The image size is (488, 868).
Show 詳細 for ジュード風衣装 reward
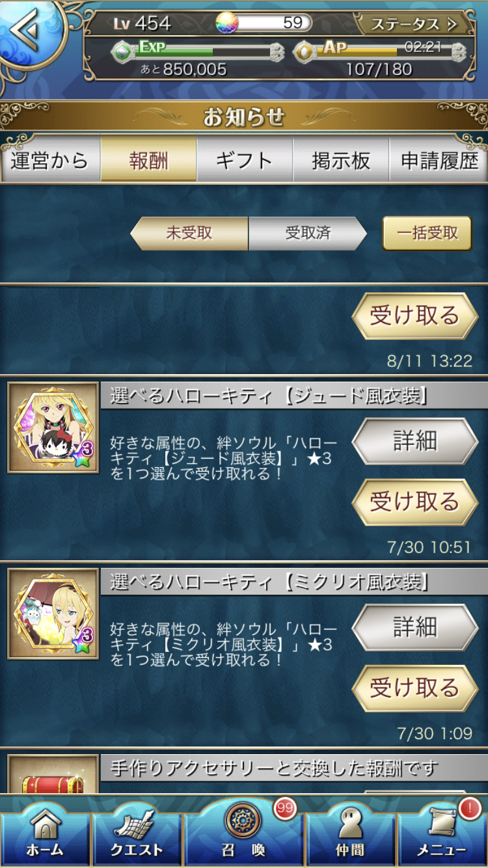point(415,441)
